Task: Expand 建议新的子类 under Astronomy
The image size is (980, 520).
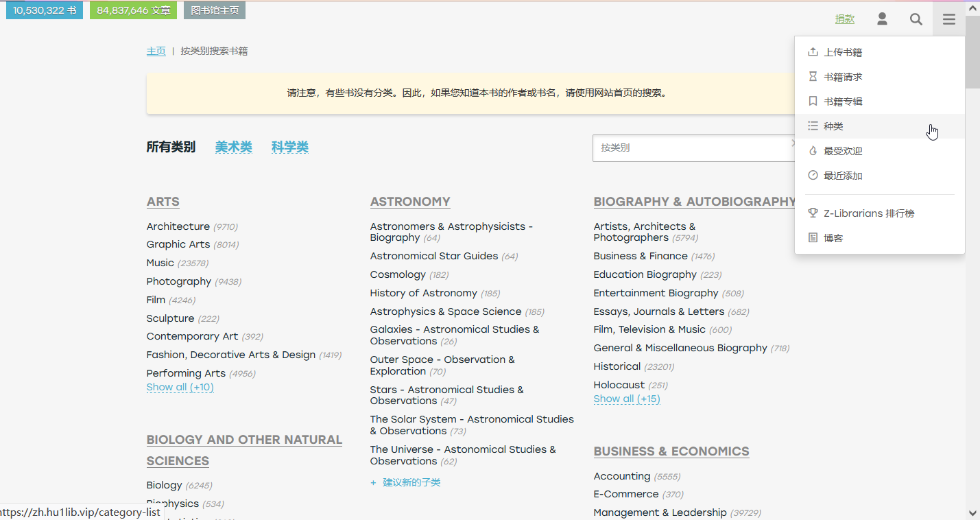Action: click(411, 483)
